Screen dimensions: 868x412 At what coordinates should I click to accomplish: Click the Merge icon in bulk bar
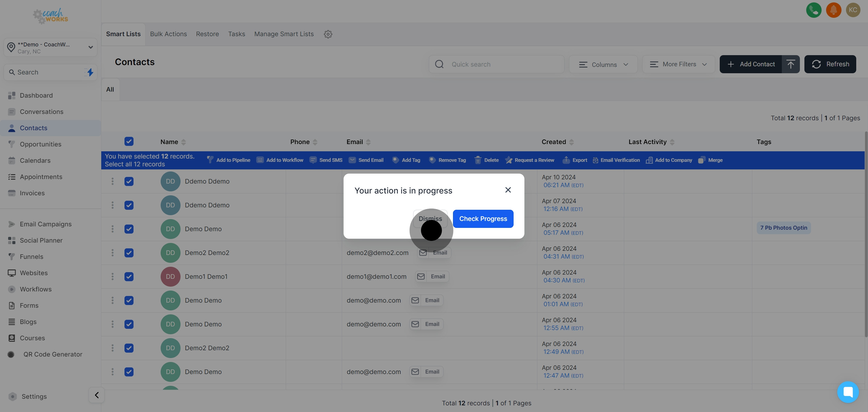[701, 160]
